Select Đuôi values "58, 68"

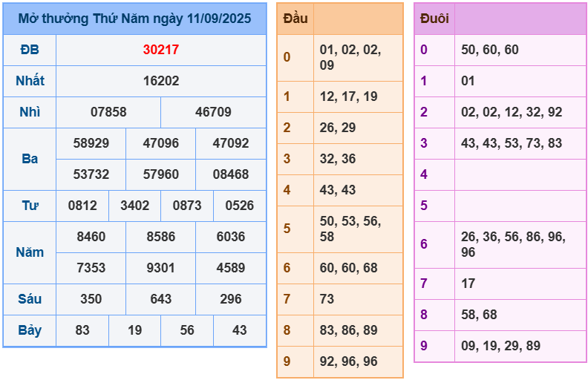pos(479,315)
